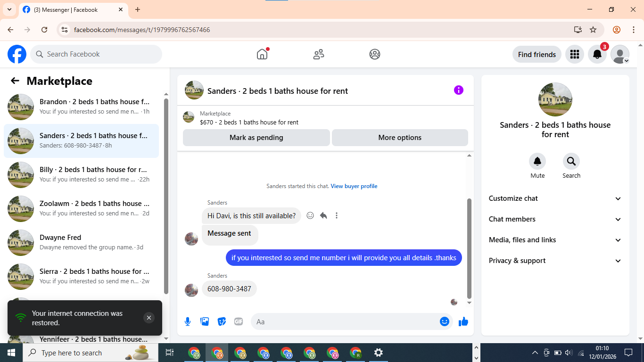Click the conversation list scrollbar
The height and width of the screenshot is (362, 644).
coord(166,196)
